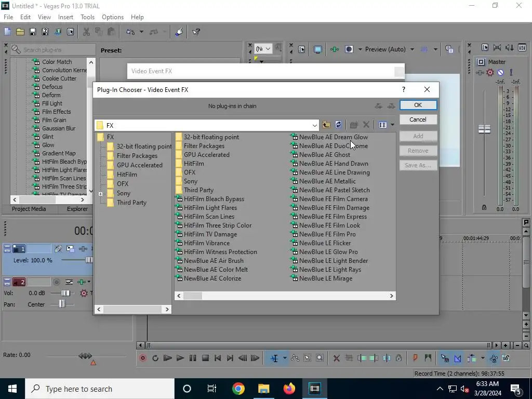Toggle Enable Snapping on the timeline toolbar
The height and width of the screenshot is (399, 532).
pyautogui.click(x=445, y=358)
